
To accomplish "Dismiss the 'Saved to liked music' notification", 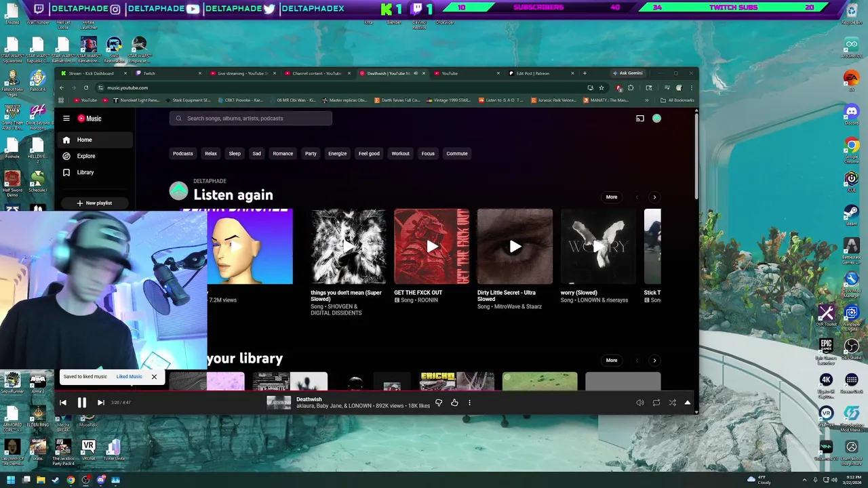I will click(154, 377).
